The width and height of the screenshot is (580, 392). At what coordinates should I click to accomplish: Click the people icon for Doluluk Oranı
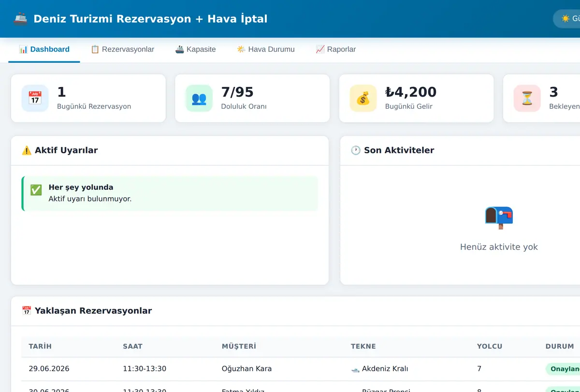tap(199, 98)
